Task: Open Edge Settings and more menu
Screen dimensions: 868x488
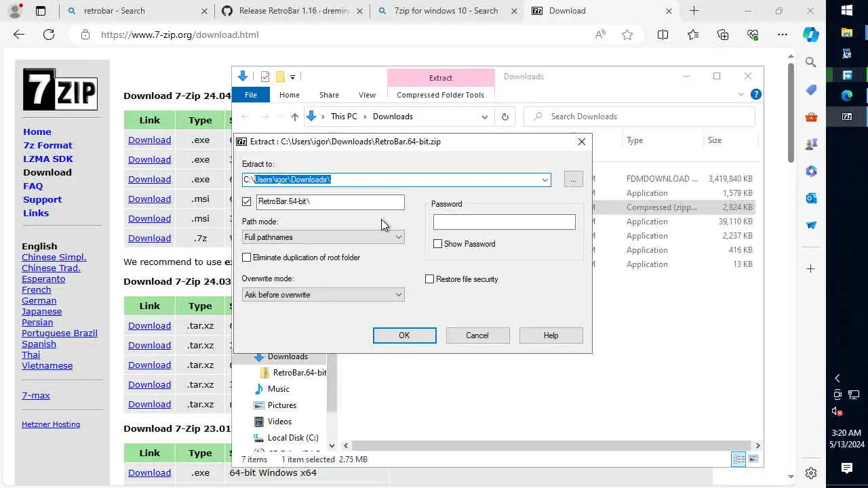Action: click(783, 35)
